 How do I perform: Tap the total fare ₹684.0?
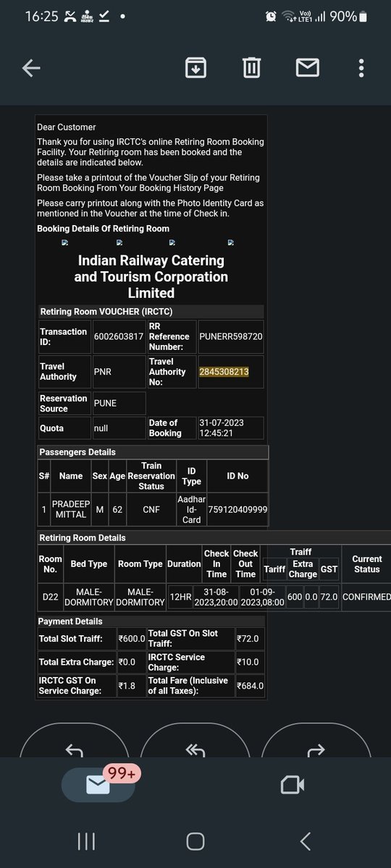click(250, 686)
